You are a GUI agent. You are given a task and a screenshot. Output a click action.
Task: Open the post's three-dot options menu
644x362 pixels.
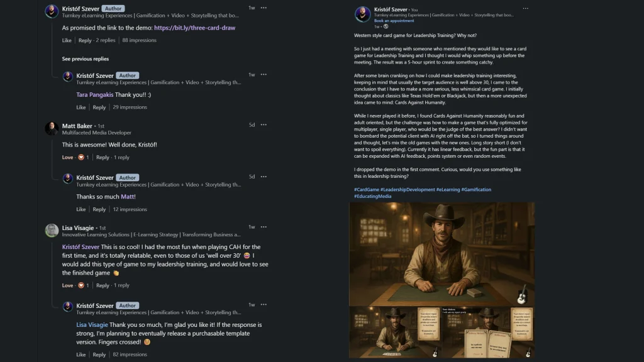(526, 9)
